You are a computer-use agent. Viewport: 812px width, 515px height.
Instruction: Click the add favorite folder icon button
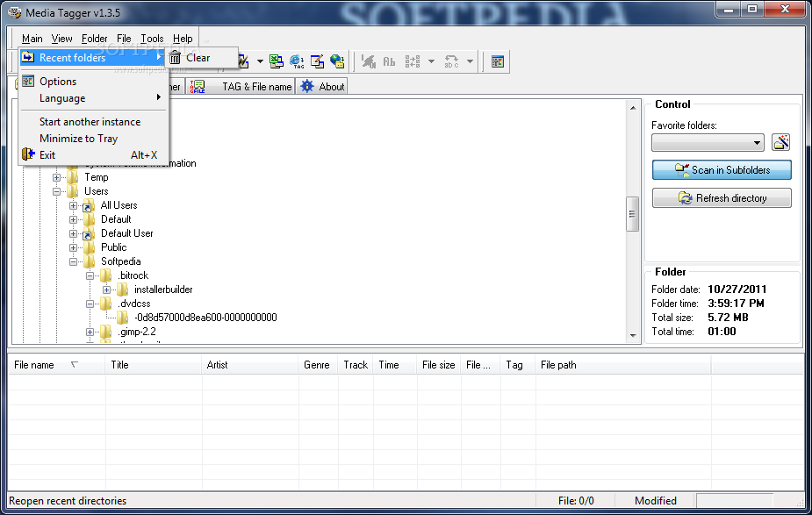781,142
